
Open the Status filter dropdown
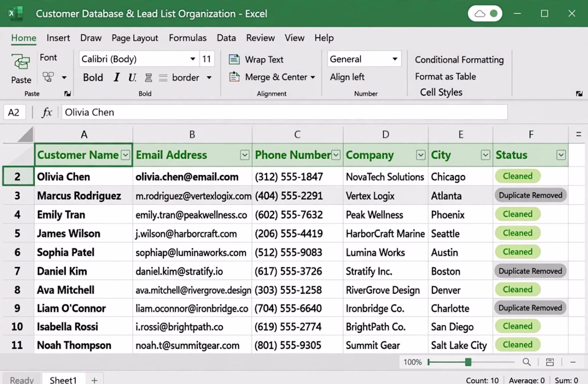pos(561,155)
